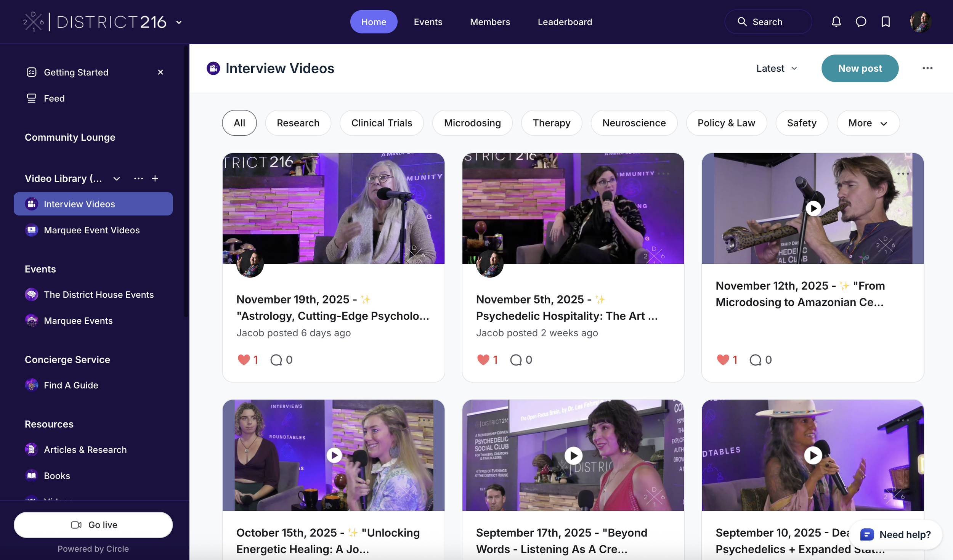Open the notifications bell icon

click(x=836, y=22)
